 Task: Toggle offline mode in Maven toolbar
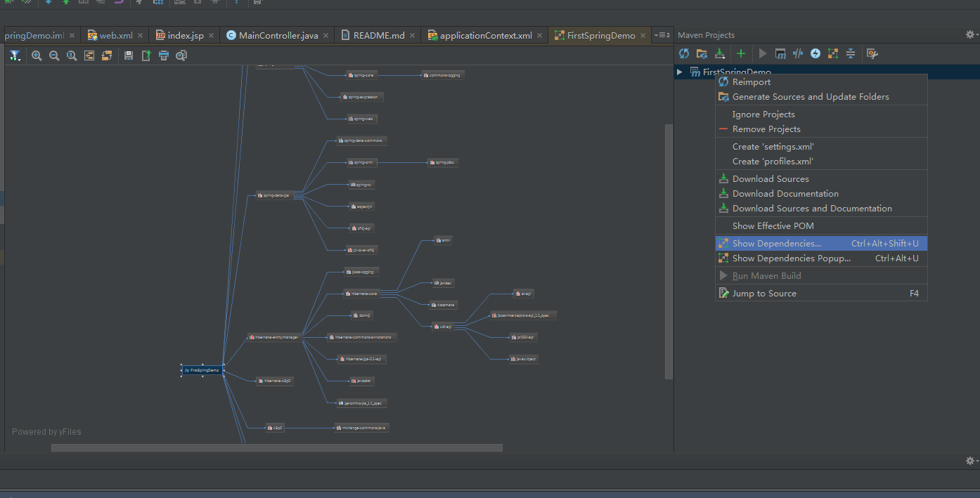pyautogui.click(x=798, y=53)
